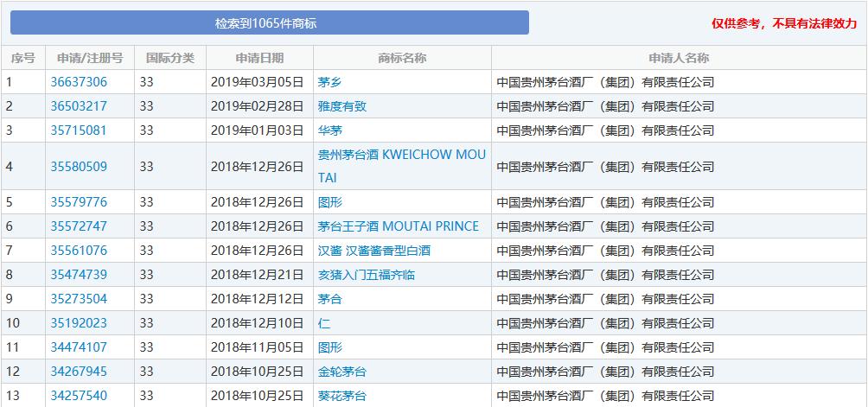Image resolution: width=868 pixels, height=407 pixels.
Task: Open the 图形 trademark in row 5
Action: [330, 202]
